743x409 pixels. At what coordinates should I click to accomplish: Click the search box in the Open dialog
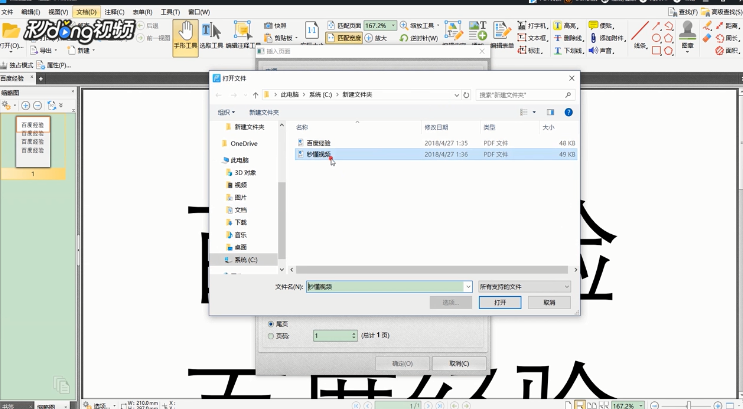pos(525,95)
